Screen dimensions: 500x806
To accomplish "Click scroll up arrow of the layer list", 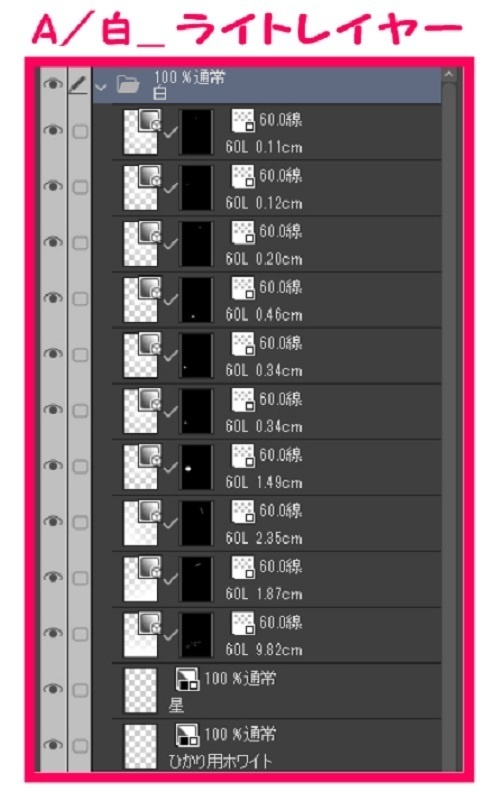I will pos(449,75).
